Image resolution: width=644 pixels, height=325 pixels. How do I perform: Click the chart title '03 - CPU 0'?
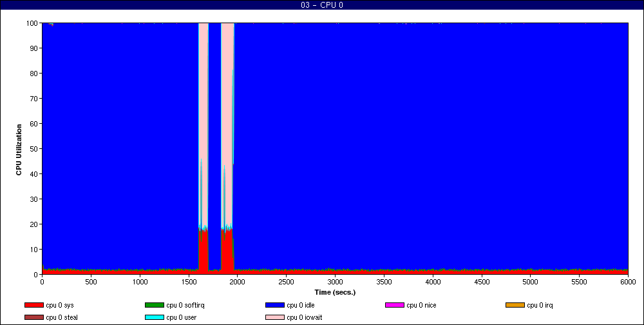[x=322, y=5]
